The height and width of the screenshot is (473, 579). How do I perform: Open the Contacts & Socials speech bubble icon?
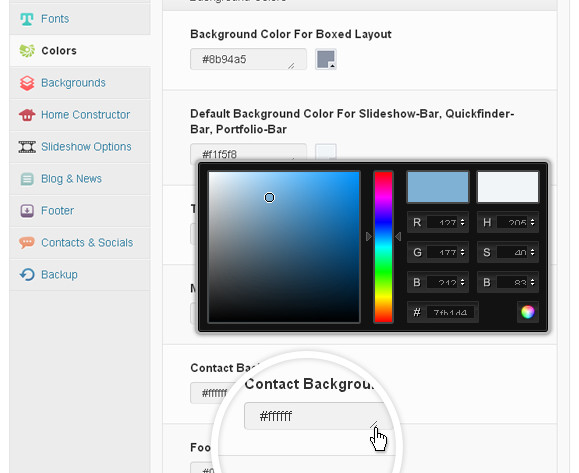(27, 243)
